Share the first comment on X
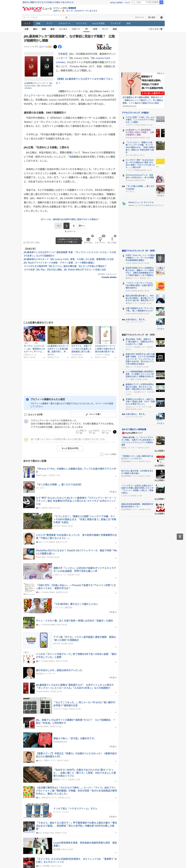Screen dimensions: 186x868 tap(115, 432)
